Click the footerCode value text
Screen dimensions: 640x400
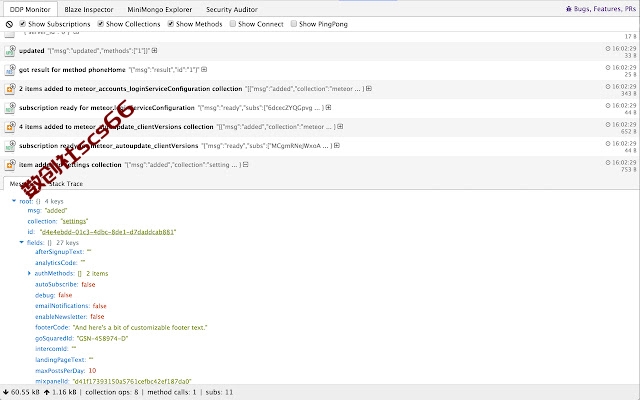(140, 327)
